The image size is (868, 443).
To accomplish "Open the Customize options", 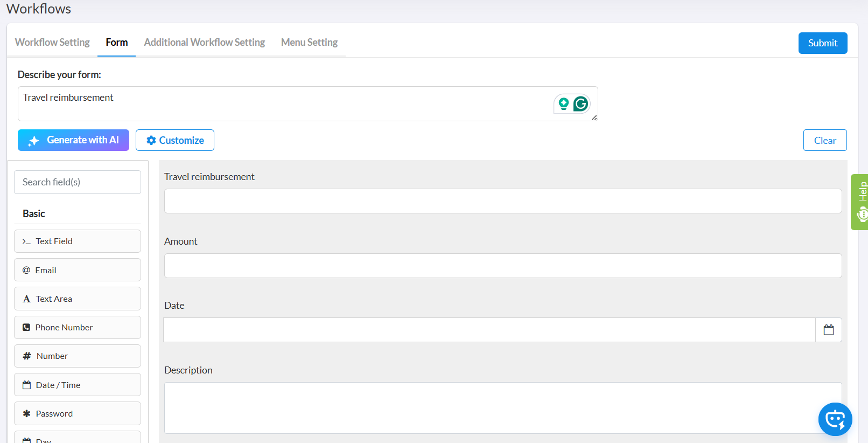I will [175, 140].
